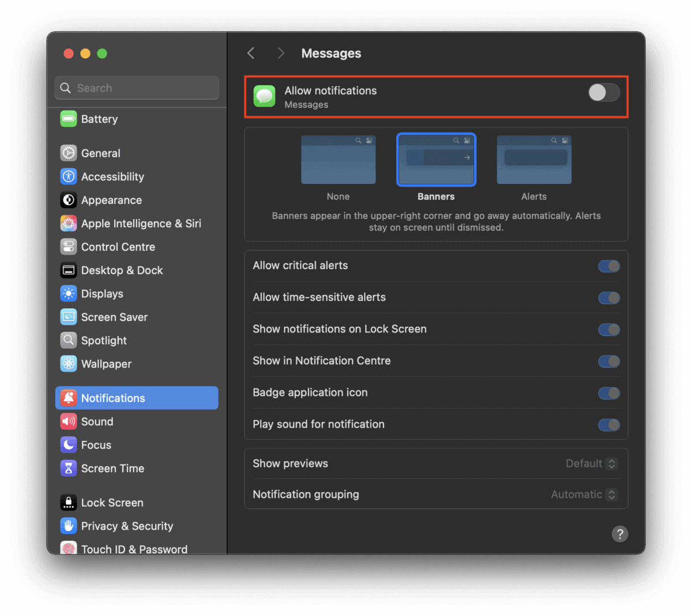692x616 pixels.
Task: Open the Focus settings pane
Action: 137,445
